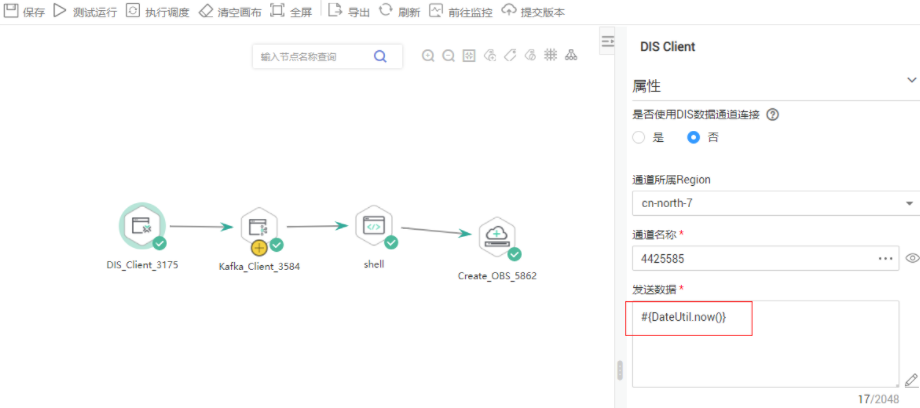Click ellipsis button in channel name field
The image size is (920, 408).
pyautogui.click(x=885, y=258)
